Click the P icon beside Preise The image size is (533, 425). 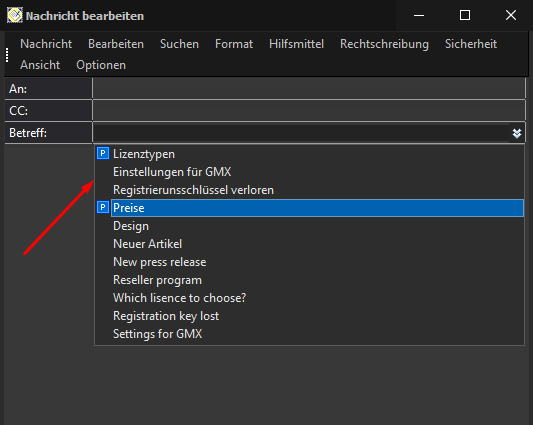103,207
